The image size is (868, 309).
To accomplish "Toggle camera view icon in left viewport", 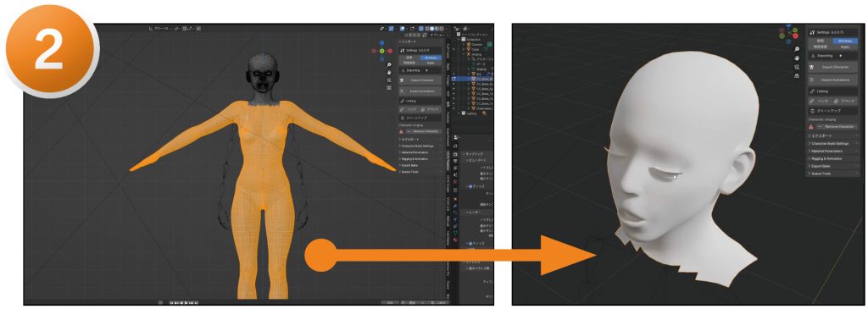I will (389, 80).
